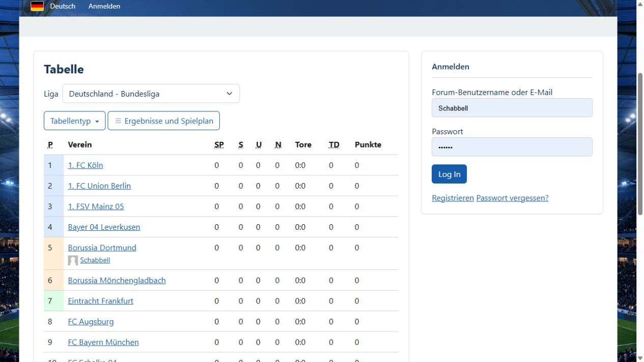644x362 pixels.
Task: Open the Liga league dropdown
Action: click(151, 94)
